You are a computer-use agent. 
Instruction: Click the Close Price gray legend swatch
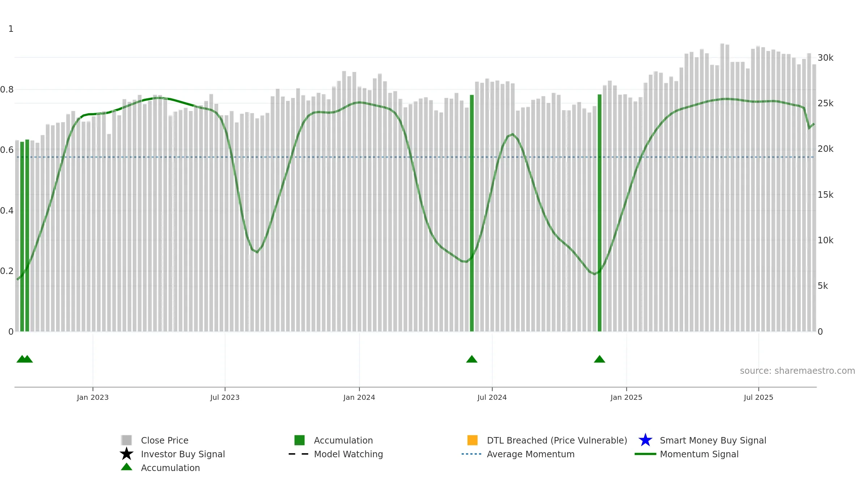(x=127, y=440)
